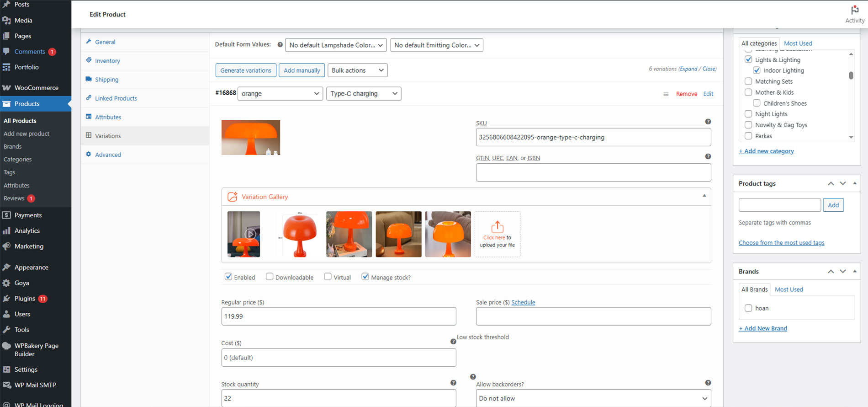Click the Generate variations button

tap(246, 70)
